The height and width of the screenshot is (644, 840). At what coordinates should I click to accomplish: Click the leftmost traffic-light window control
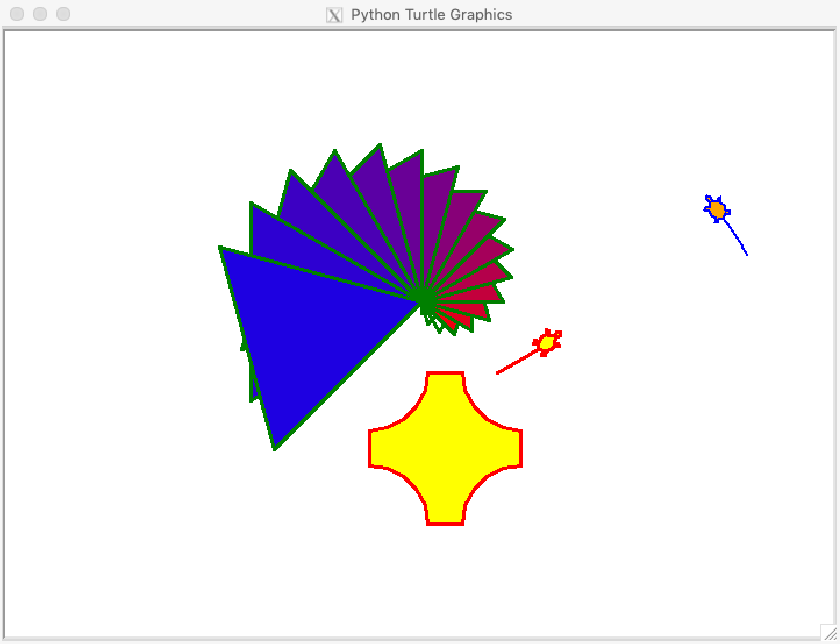click(17, 15)
